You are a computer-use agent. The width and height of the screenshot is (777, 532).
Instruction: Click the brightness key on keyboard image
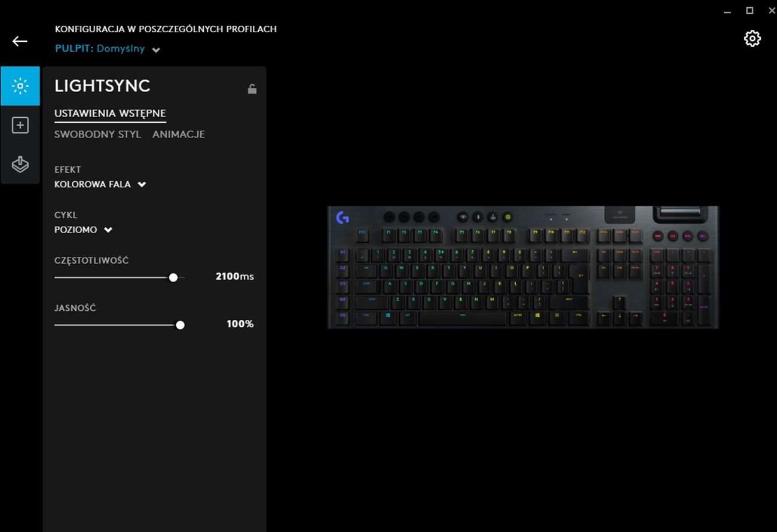(x=507, y=217)
